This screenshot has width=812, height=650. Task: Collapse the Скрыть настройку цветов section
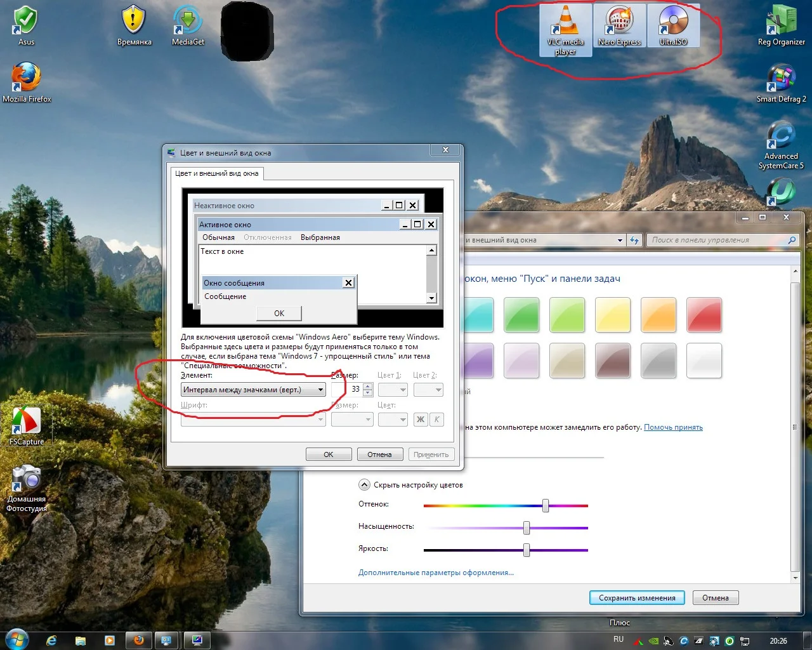pyautogui.click(x=364, y=485)
